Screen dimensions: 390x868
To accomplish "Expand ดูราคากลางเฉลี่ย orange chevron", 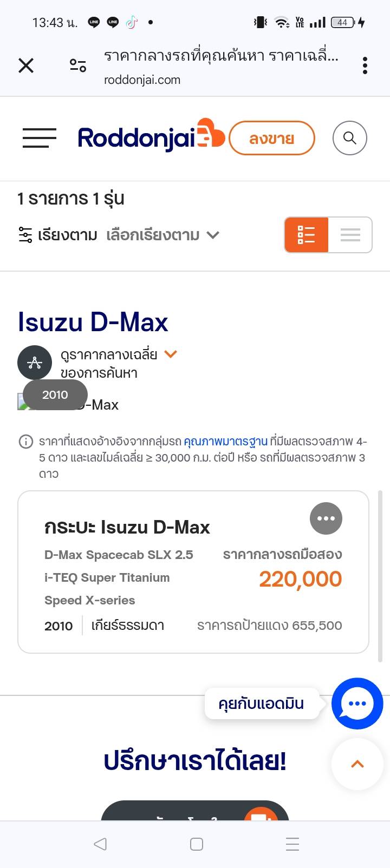I will click(171, 354).
